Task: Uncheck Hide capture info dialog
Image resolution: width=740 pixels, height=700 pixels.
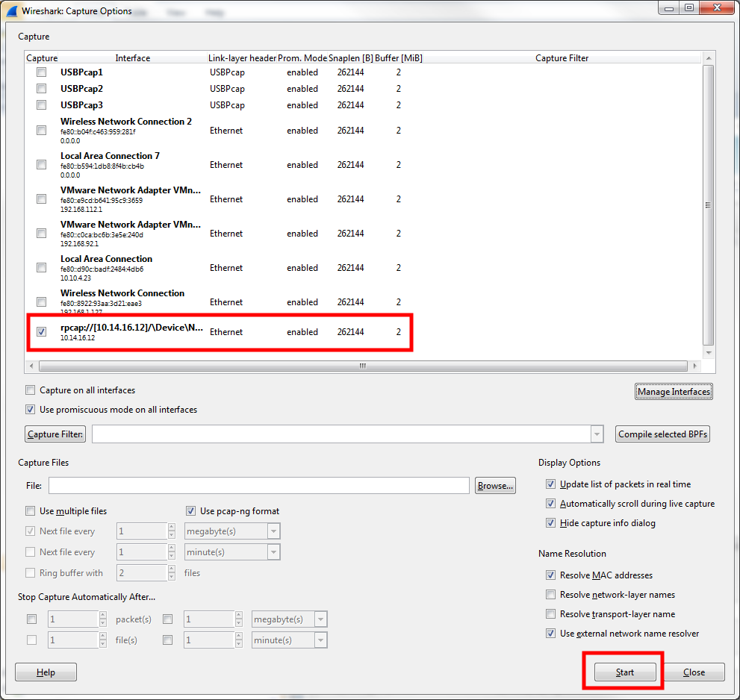Action: click(x=550, y=522)
